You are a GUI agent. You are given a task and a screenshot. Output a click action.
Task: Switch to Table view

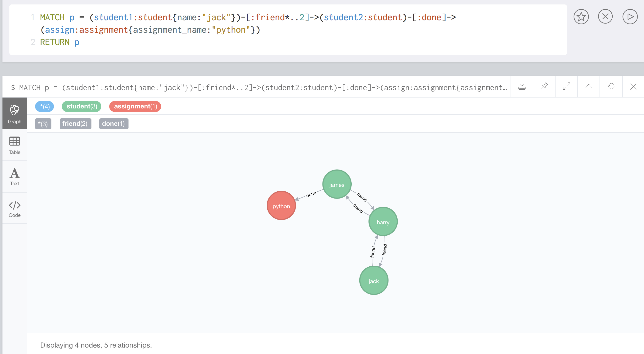[15, 146]
